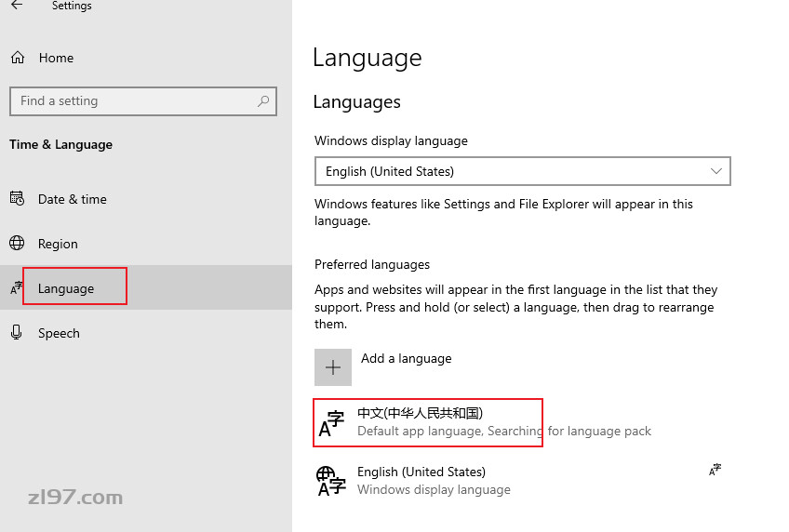The width and height of the screenshot is (789, 532).
Task: Click the Chinese language entry icon
Action: tap(331, 423)
